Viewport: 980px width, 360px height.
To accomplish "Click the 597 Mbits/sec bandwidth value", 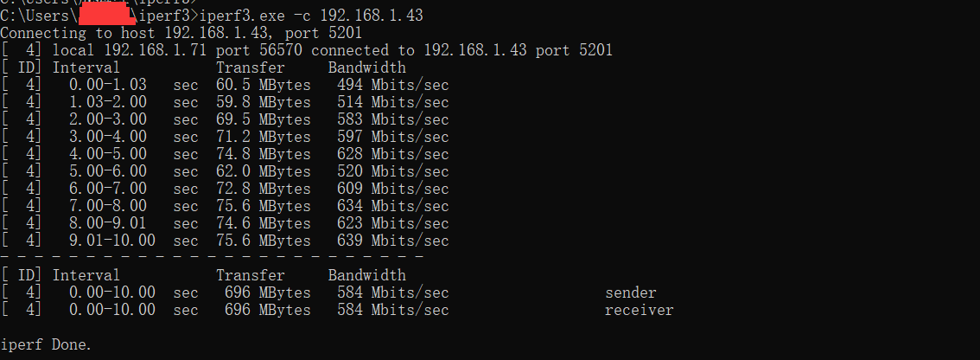I will 393,137.
